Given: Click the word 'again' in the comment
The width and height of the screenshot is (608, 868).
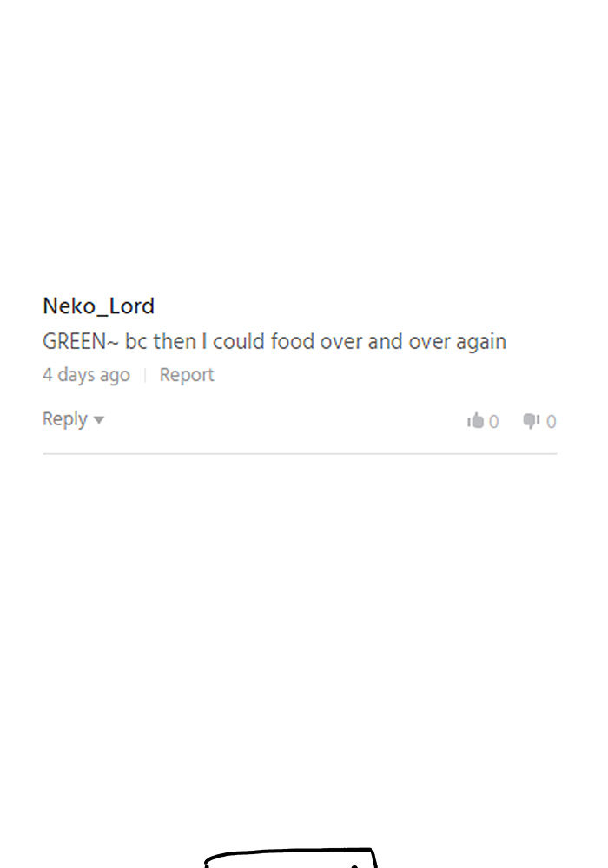Looking at the screenshot, I should click(481, 342).
